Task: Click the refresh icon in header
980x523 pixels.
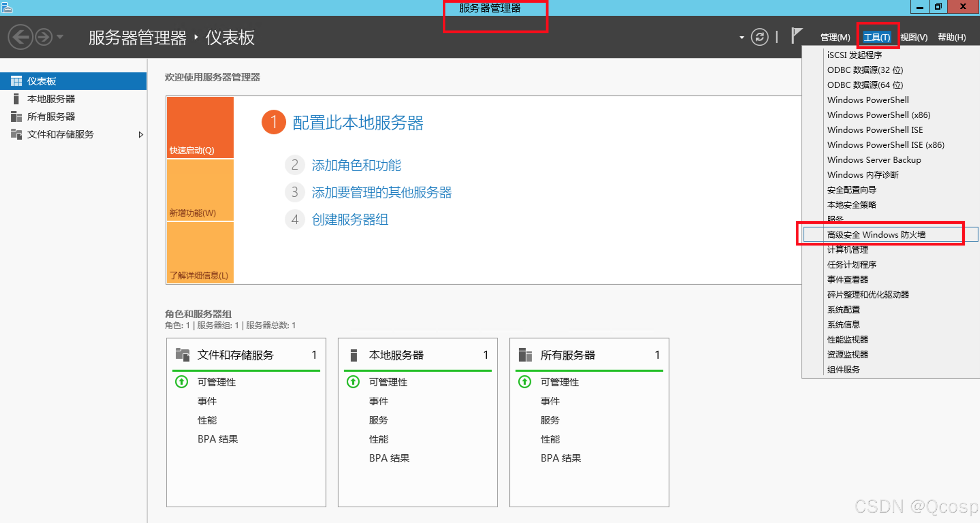Action: pos(759,37)
